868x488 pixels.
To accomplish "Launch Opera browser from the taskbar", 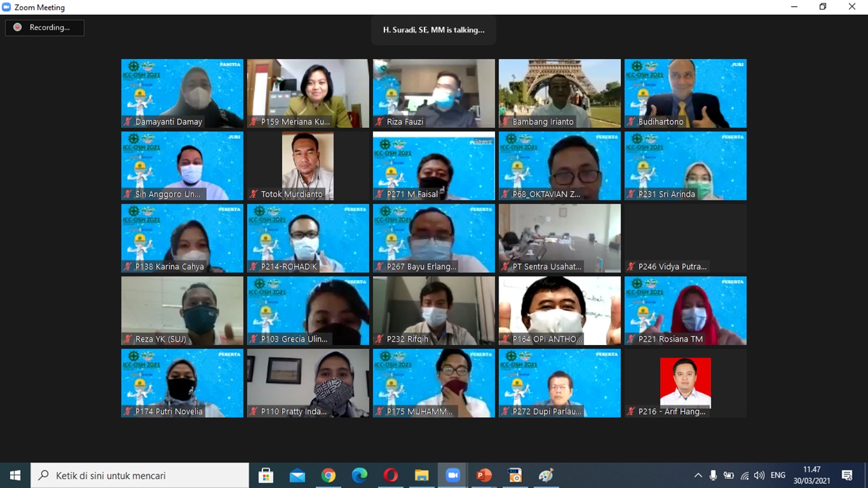I will 391,475.
